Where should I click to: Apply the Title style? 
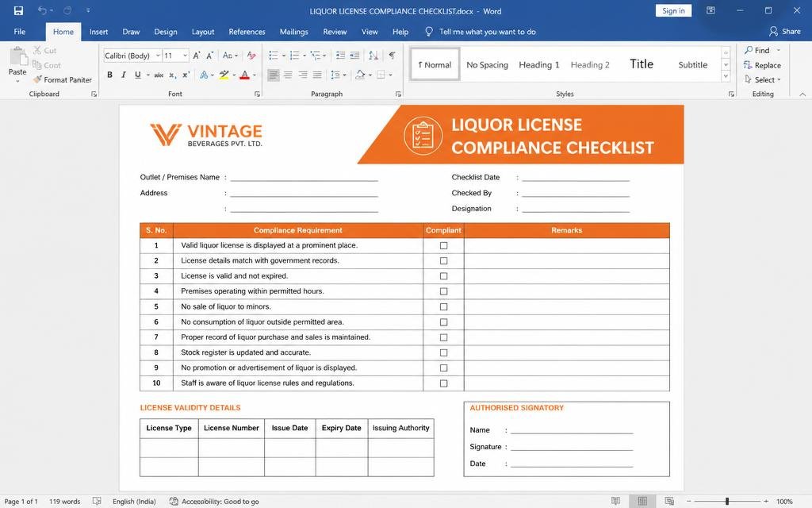(641, 64)
